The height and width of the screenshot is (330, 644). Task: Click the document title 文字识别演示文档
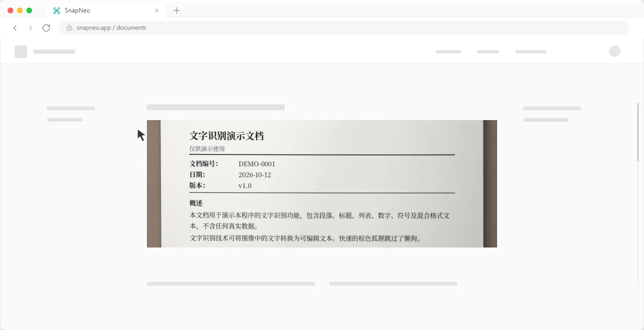[226, 136]
